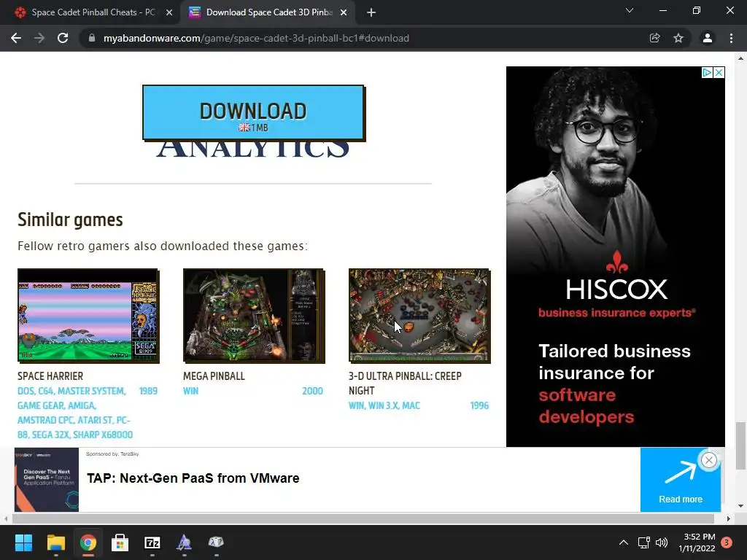The height and width of the screenshot is (560, 747).
Task: Open the tab search dropdown arrow
Action: (630, 10)
